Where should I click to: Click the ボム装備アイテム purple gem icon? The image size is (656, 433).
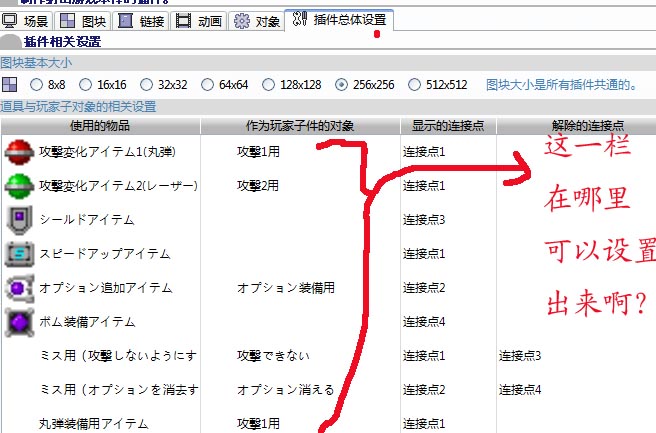(19, 322)
